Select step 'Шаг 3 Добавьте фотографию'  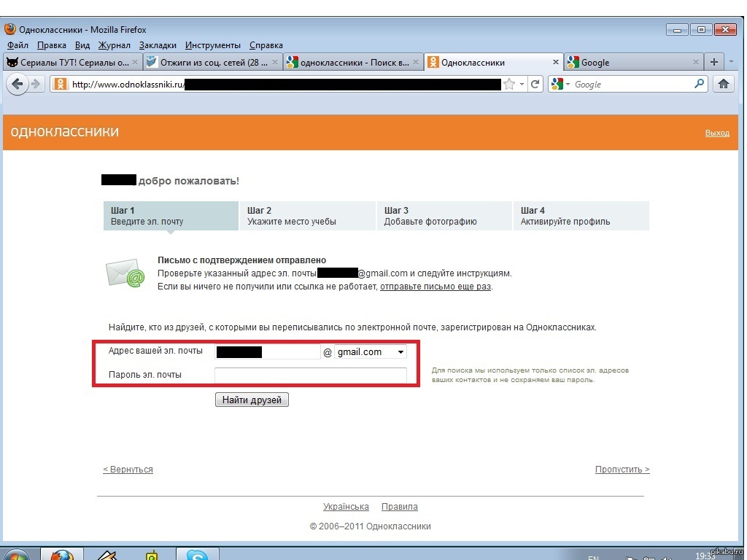click(444, 216)
